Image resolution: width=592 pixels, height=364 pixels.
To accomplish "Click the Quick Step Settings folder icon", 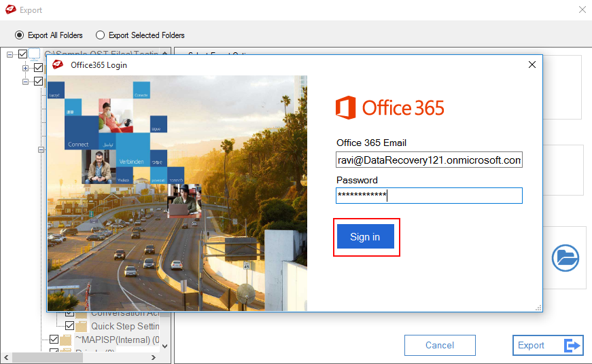I will coord(82,325).
